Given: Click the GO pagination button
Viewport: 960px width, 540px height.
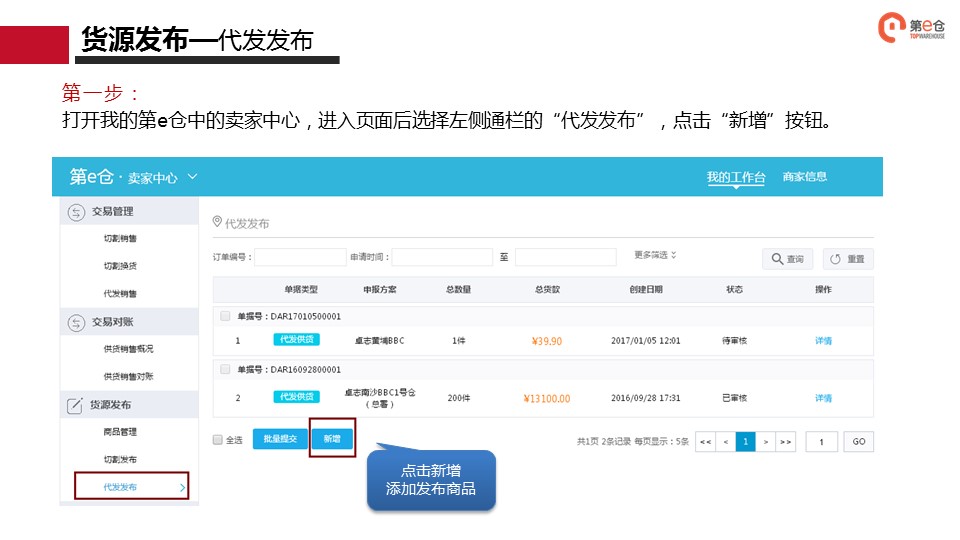Looking at the screenshot, I should (x=858, y=441).
